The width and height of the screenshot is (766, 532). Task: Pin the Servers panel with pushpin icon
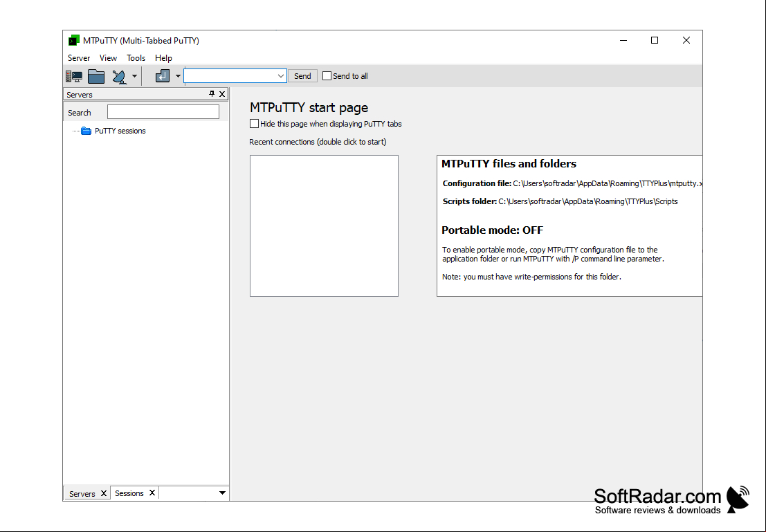tap(212, 94)
